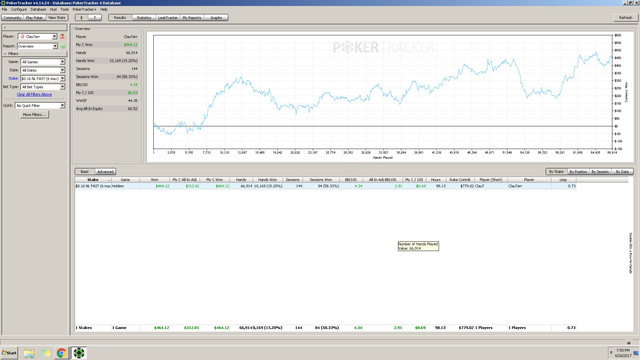Screen dimensions: 640x360
Task: Open the Report dropdown showing Overview
Action: [x=37, y=46]
